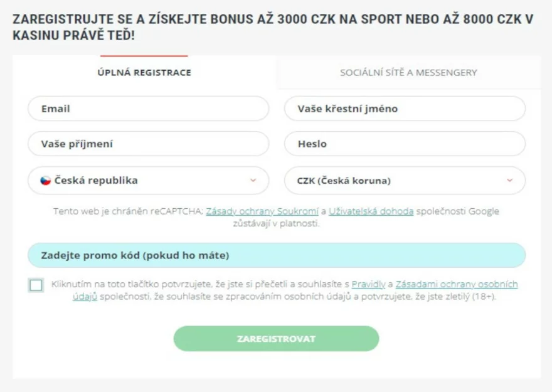Image resolution: width=552 pixels, height=392 pixels.
Task: Select the Vaše příjmení field
Action: (x=148, y=144)
